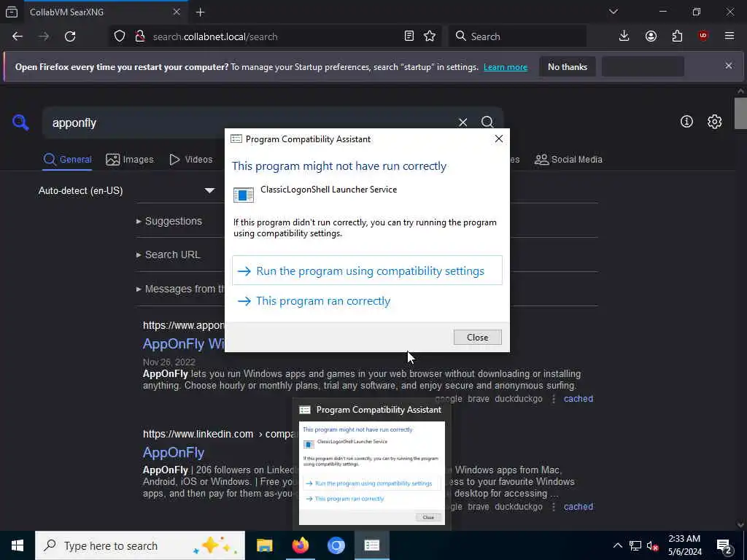Reload the page in Firefox
Viewport: 747px width, 560px height.
point(70,36)
